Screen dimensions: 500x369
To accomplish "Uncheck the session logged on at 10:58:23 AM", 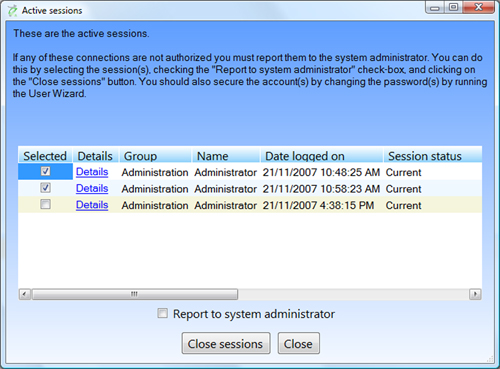I will [x=45, y=188].
